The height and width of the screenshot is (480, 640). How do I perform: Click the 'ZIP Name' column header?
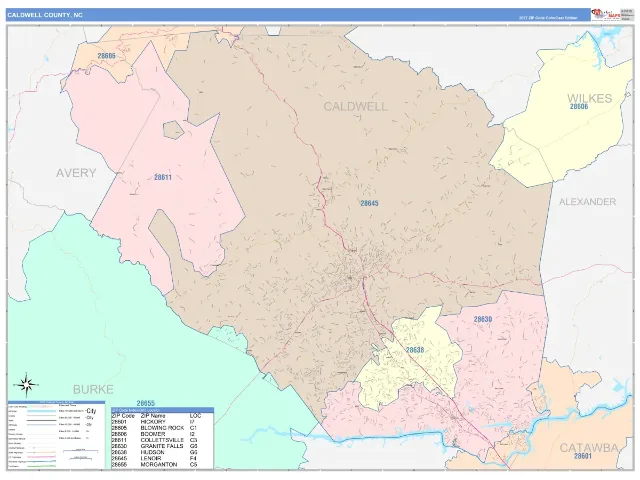153,416
